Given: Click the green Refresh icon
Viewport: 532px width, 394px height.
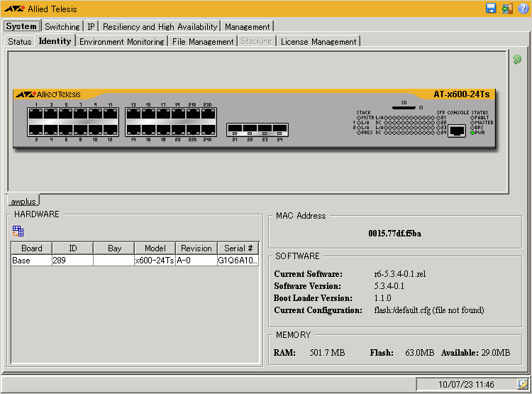Looking at the screenshot, I should tap(516, 60).
